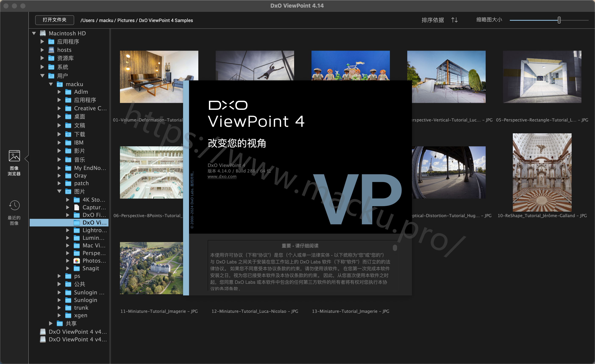Open the Recent Images clock icon
595x364 pixels.
point(14,205)
